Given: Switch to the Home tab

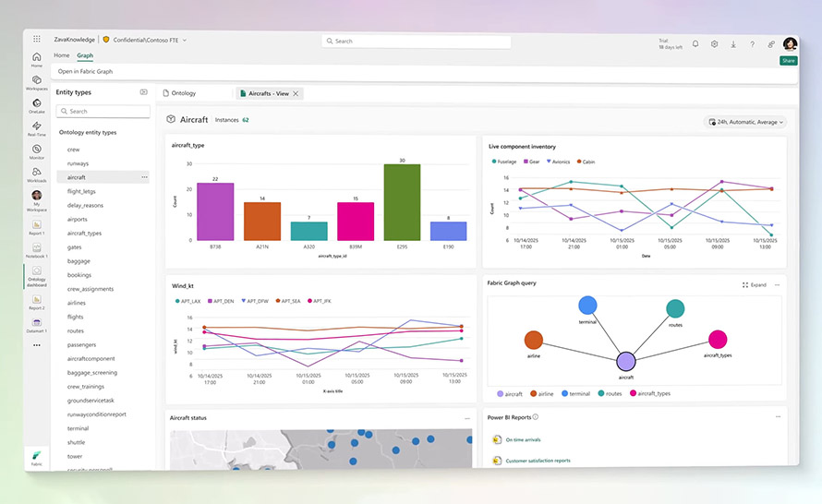Looking at the screenshot, I should pos(61,55).
